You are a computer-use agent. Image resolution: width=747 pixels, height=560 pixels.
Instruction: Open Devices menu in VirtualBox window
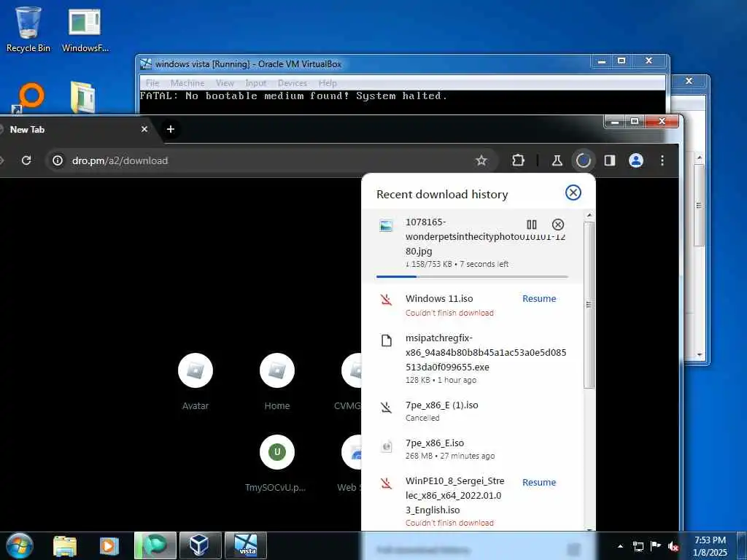point(292,83)
